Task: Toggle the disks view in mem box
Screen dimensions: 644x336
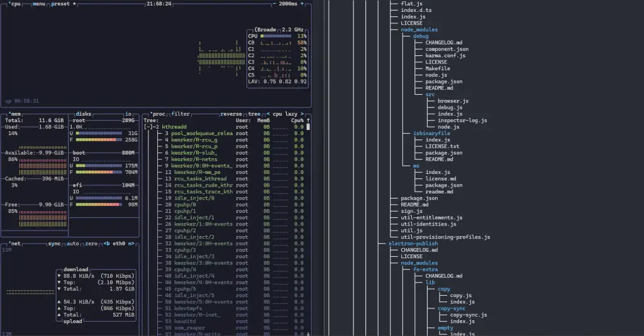Action: tap(83, 114)
